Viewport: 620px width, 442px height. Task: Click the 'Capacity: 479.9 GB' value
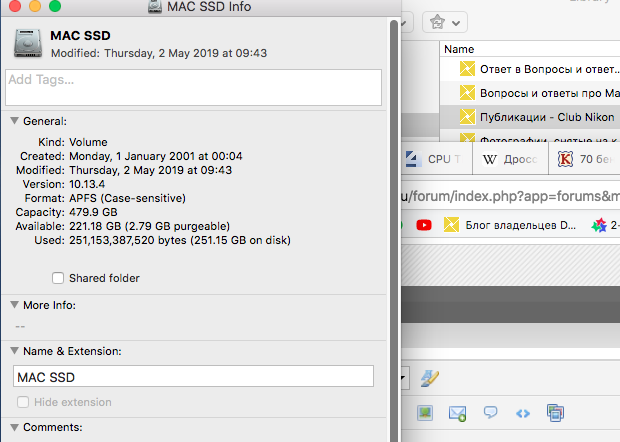pyautogui.click(x=93, y=212)
